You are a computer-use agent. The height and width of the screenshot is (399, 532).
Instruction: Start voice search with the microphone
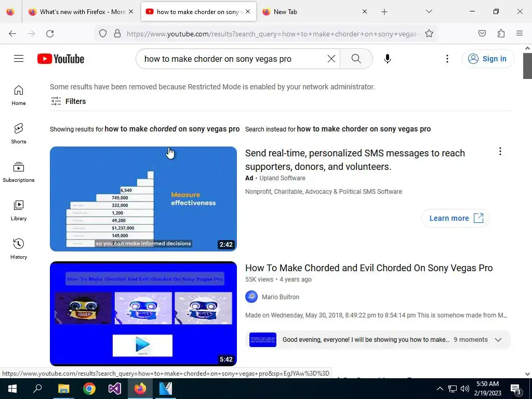387,59
